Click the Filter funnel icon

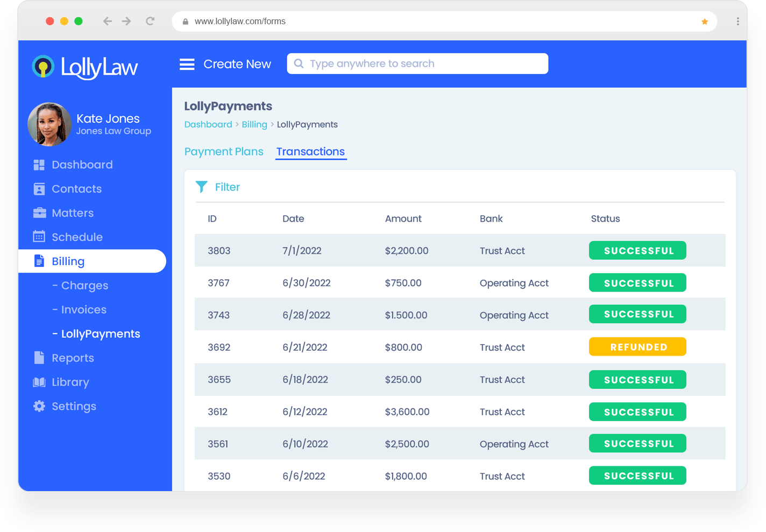pos(202,187)
